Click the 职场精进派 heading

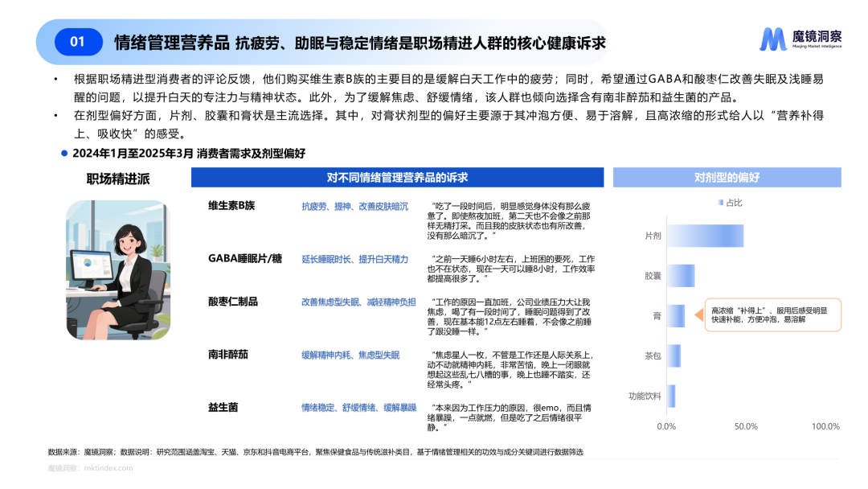118,179
